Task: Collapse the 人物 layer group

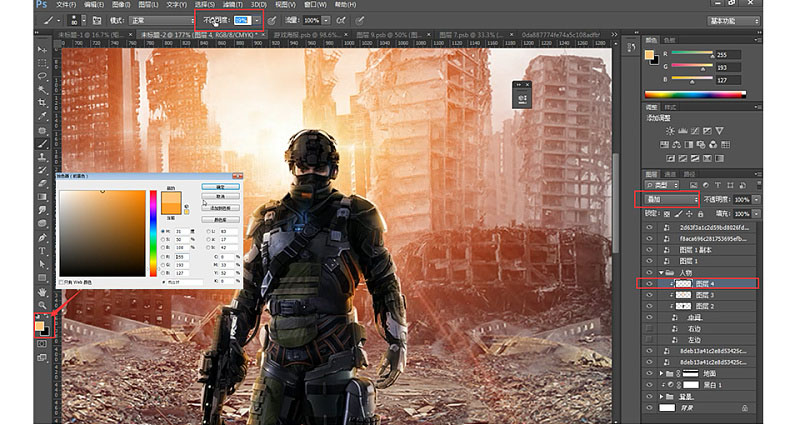Action: coord(661,272)
